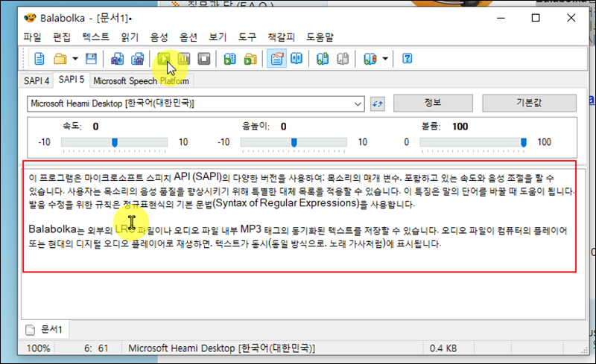
Task: Open a file with the folder icon
Action: click(x=60, y=59)
